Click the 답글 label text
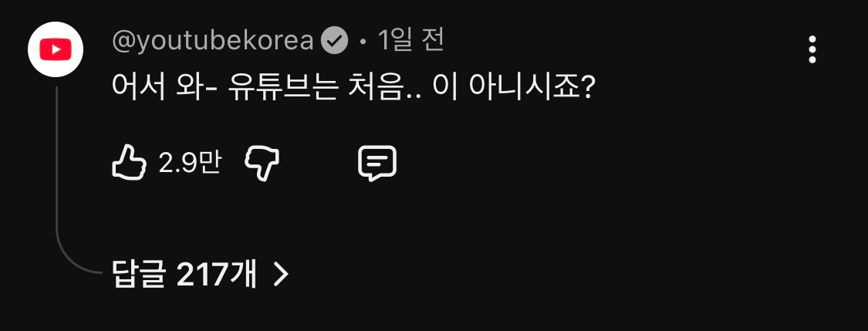868x331 pixels. coord(138,275)
